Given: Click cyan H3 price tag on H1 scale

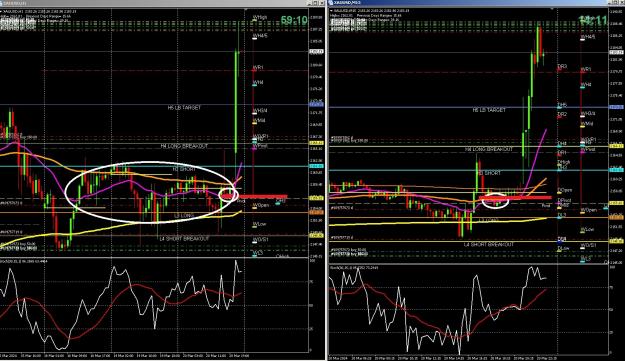Looking at the screenshot, I should click(316, 166).
